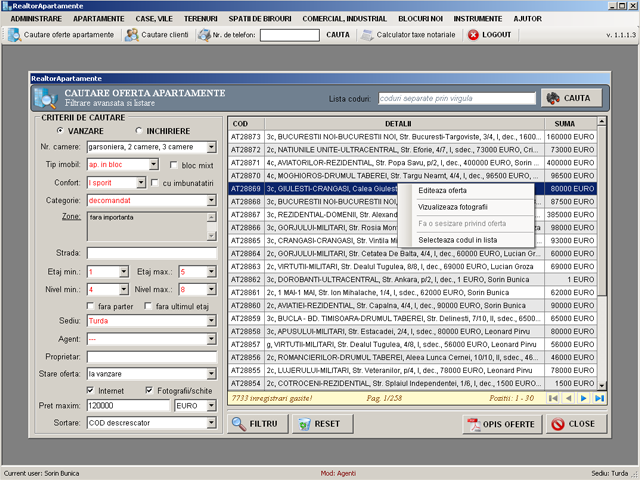Expand the Sediu dropdown showing Turda
This screenshot has width=640, height=480.
(211, 321)
